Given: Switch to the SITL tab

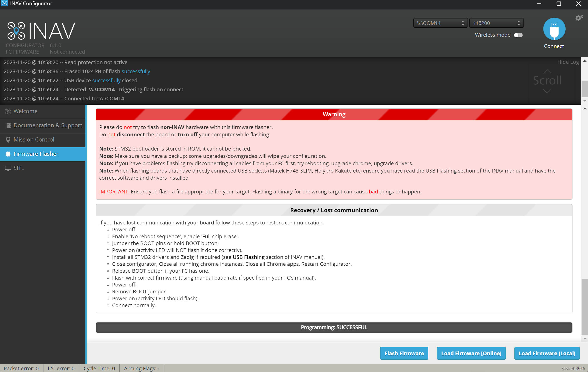Looking at the screenshot, I should pos(19,168).
